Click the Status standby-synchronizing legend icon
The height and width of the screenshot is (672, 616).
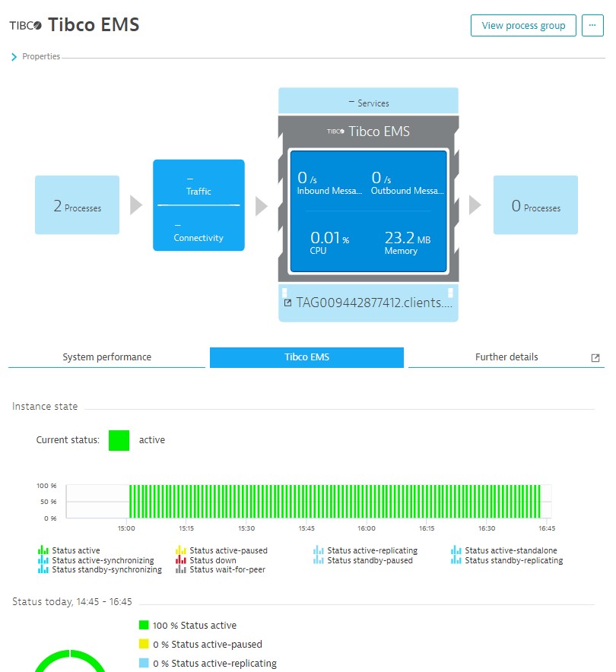pos(43,569)
